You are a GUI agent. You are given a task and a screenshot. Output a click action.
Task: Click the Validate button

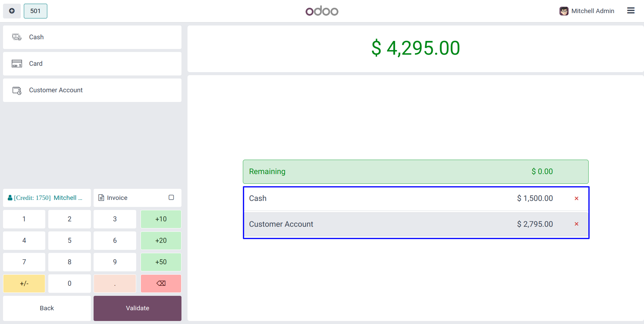[137, 308]
